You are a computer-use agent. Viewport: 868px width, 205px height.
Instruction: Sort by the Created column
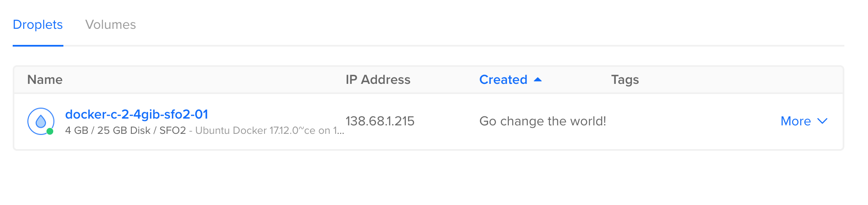[x=503, y=80]
